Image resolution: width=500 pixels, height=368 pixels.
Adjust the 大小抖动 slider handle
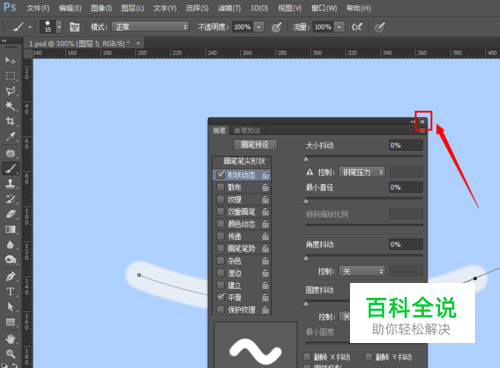(x=306, y=159)
